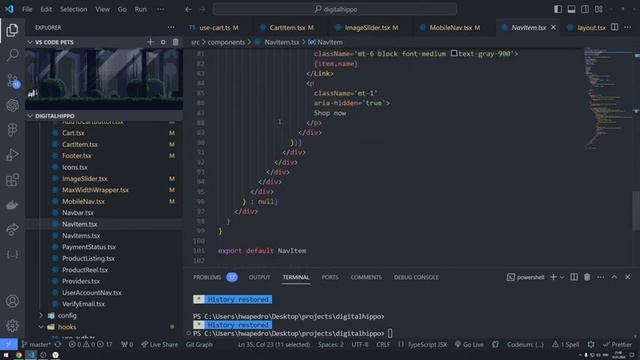This screenshot has width=640, height=360.
Task: Add a new pet in VS Code Pets
Action: coord(150,42)
